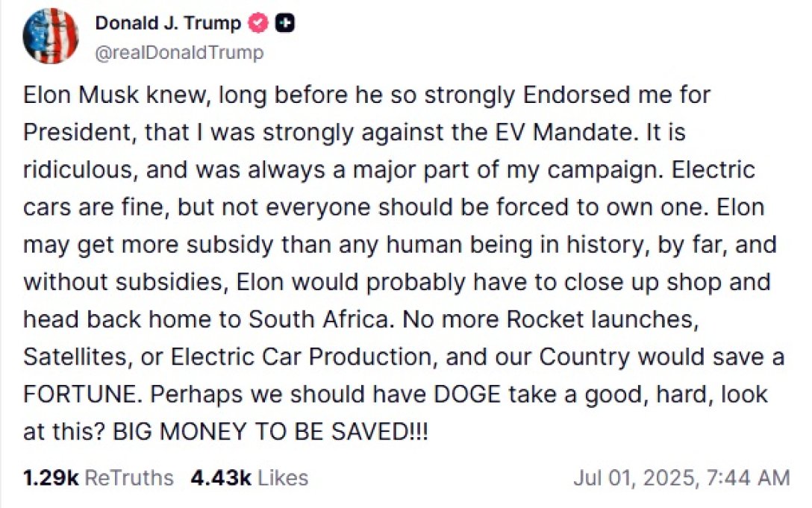View the 1.29k ReTruths list
The image size is (812, 508).
(99, 477)
